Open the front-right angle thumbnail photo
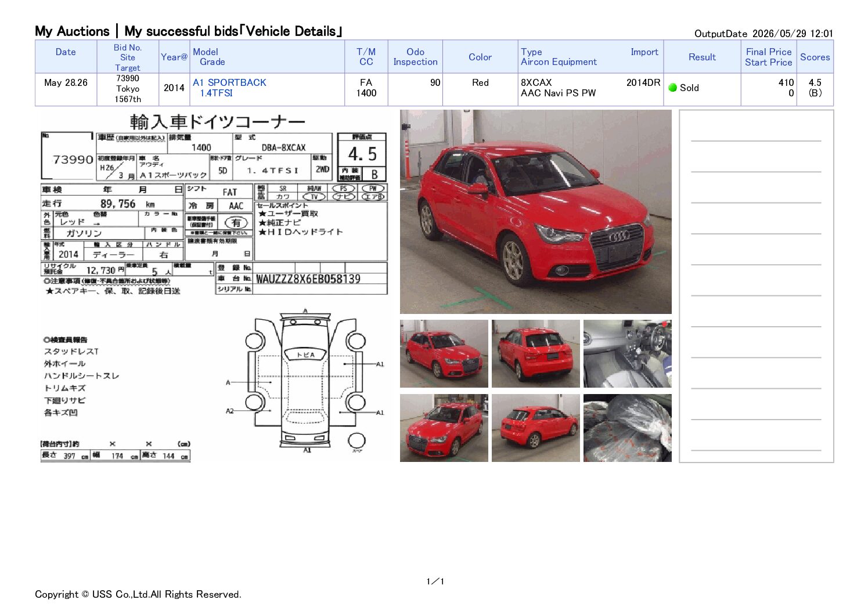This screenshot has width=868, height=614. pyautogui.click(x=444, y=428)
